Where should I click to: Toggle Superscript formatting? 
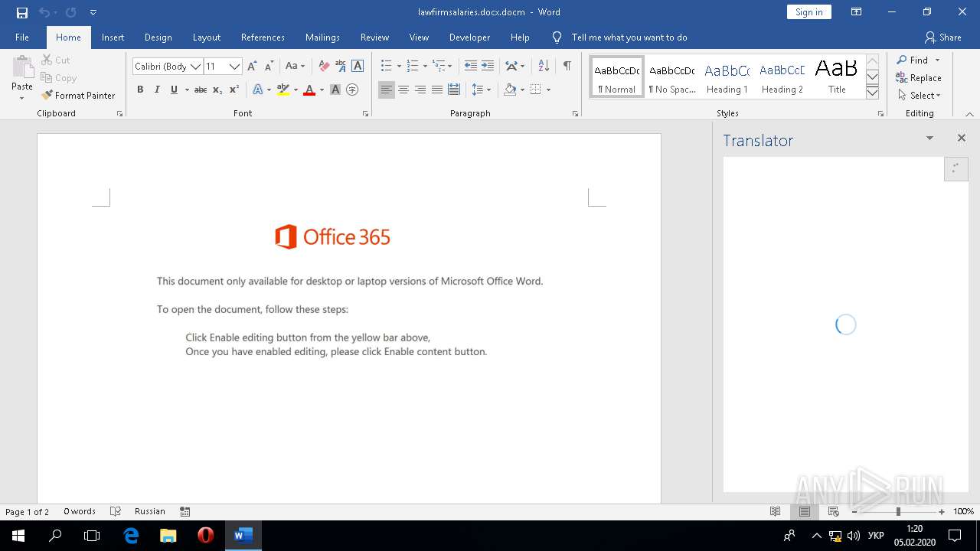234,90
